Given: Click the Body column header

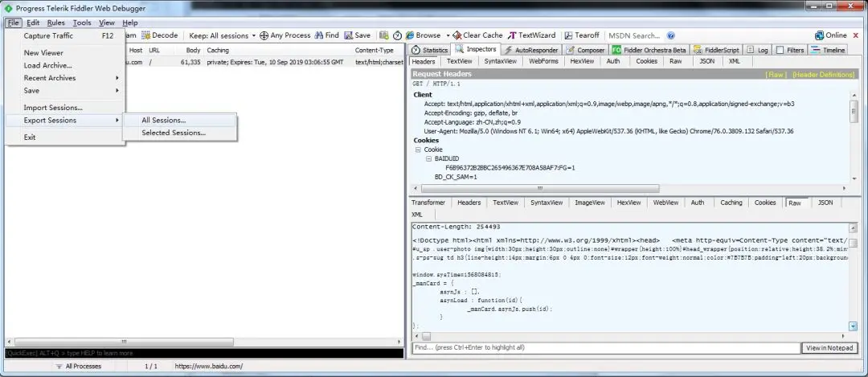Looking at the screenshot, I should [193, 50].
